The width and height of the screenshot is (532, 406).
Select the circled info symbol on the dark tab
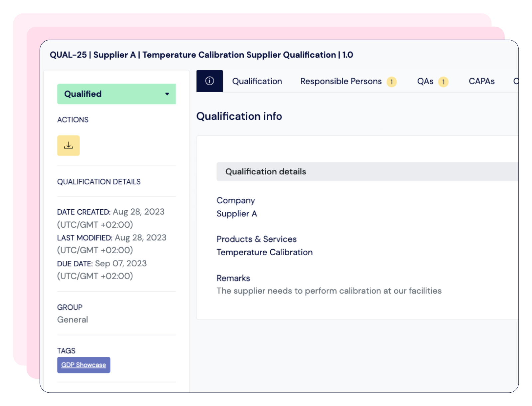tap(209, 81)
